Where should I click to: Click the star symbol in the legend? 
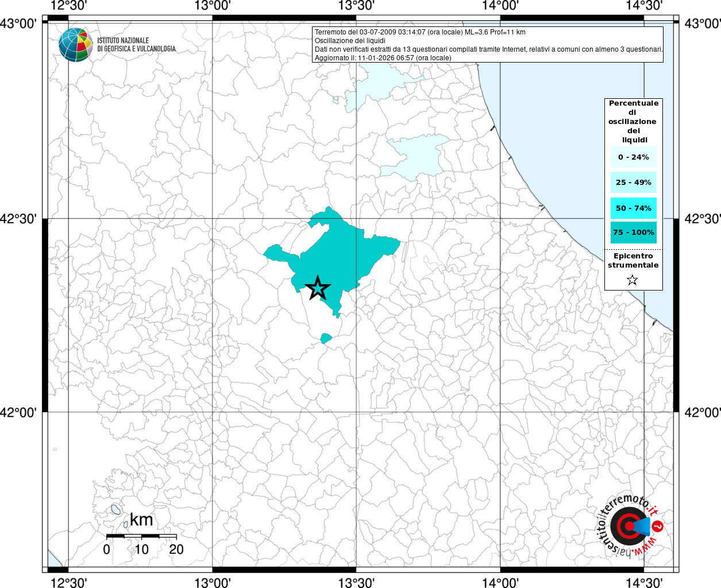[633, 280]
